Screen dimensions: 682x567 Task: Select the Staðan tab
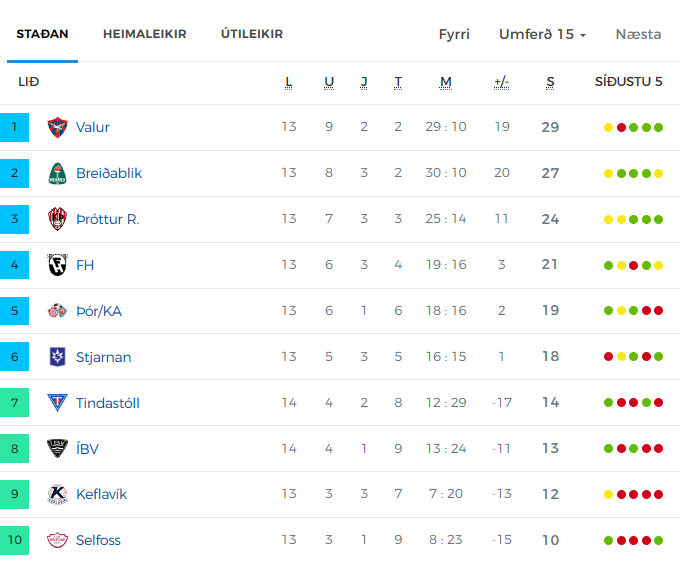42,34
